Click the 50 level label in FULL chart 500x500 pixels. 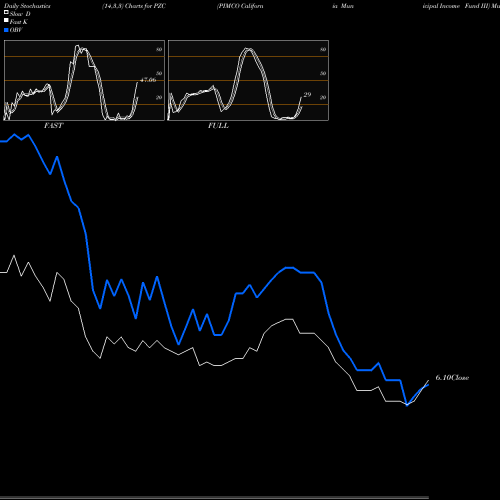(x=323, y=73)
